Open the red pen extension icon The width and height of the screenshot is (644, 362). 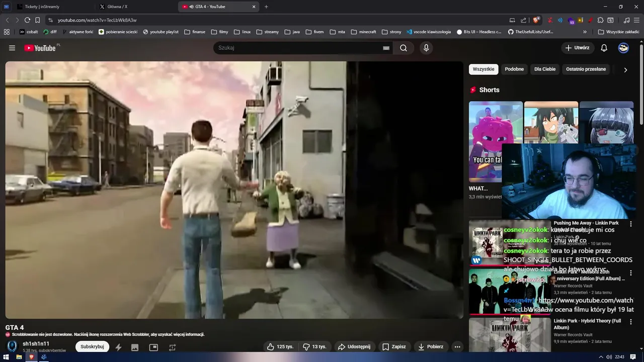click(591, 20)
